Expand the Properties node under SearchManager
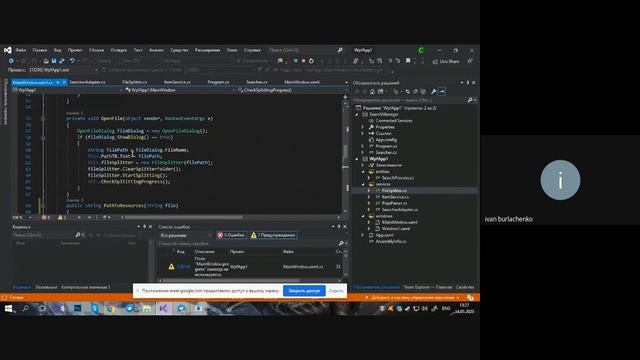The image size is (640, 360). (362, 127)
